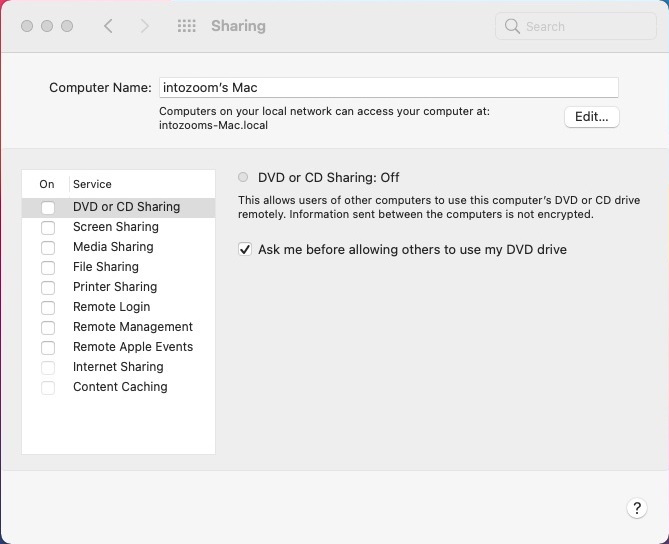The width and height of the screenshot is (669, 544).
Task: Select Remote Login service row
Action: (118, 307)
